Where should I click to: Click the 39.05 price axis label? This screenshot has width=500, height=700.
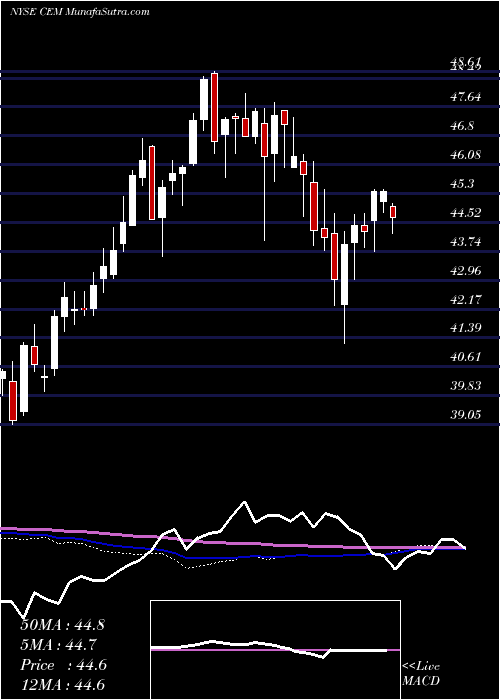466,415
